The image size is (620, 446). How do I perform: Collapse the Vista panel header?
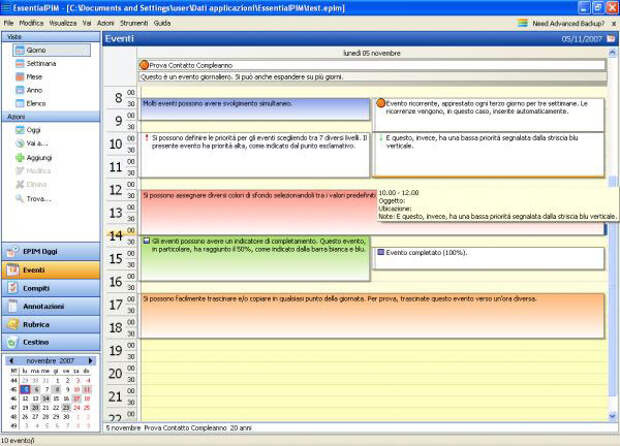[x=51, y=37]
